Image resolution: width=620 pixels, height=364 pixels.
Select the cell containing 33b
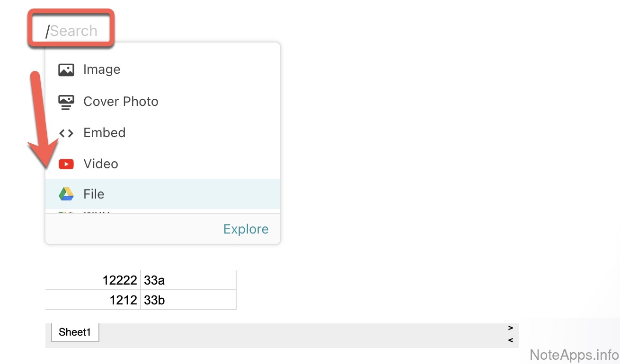click(188, 300)
